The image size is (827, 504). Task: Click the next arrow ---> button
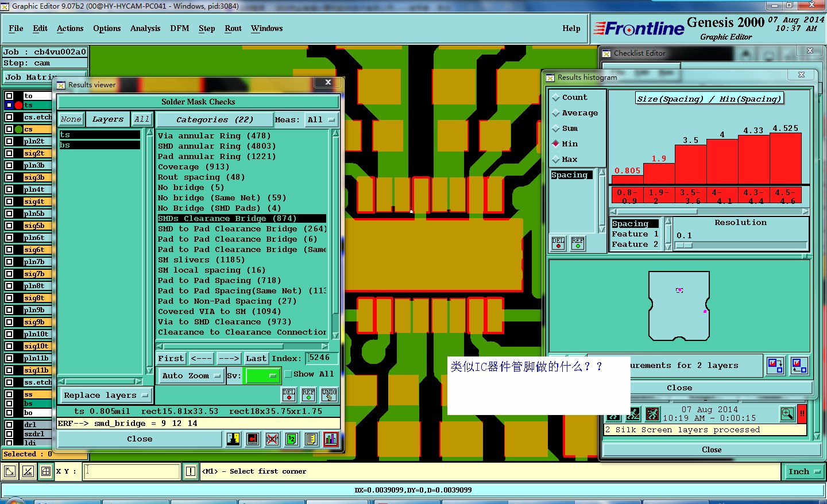[x=229, y=359]
